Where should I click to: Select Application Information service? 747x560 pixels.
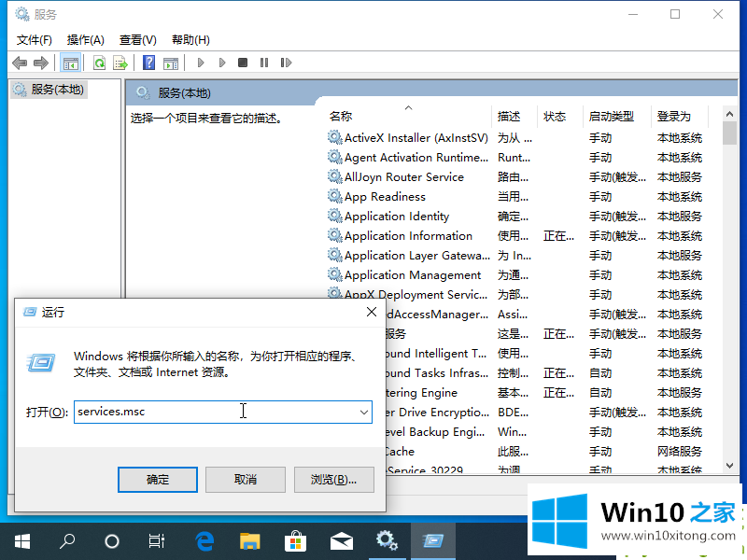[408, 236]
